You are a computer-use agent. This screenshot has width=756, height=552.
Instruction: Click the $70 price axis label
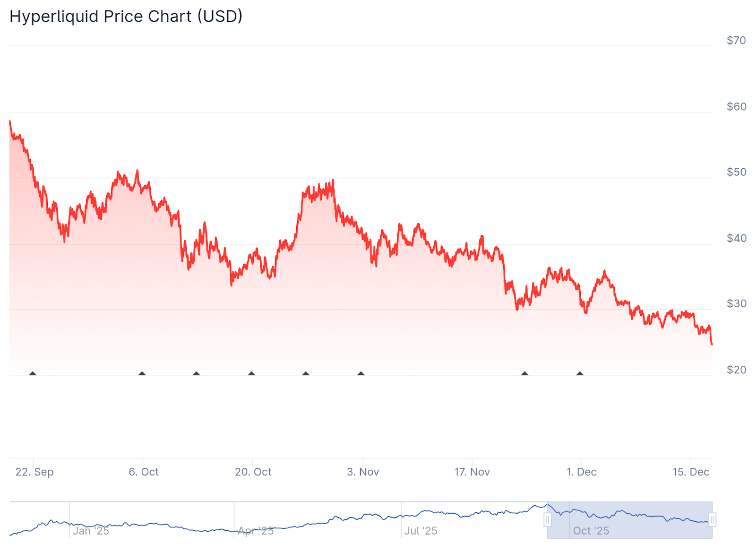click(736, 41)
